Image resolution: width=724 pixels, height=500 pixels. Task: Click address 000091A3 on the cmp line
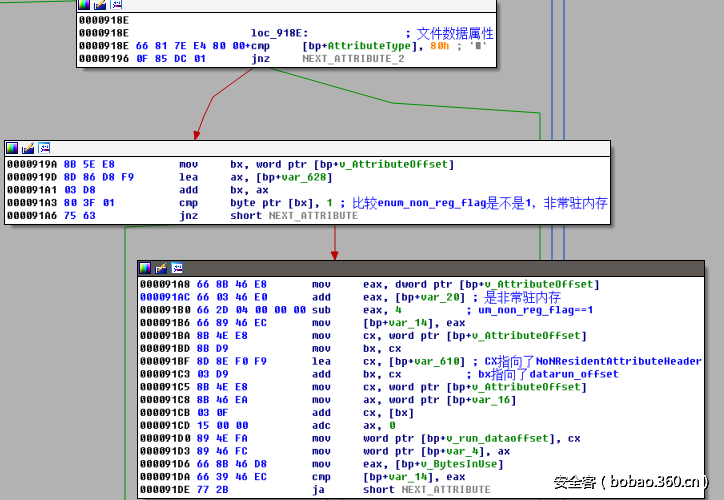(x=32, y=203)
